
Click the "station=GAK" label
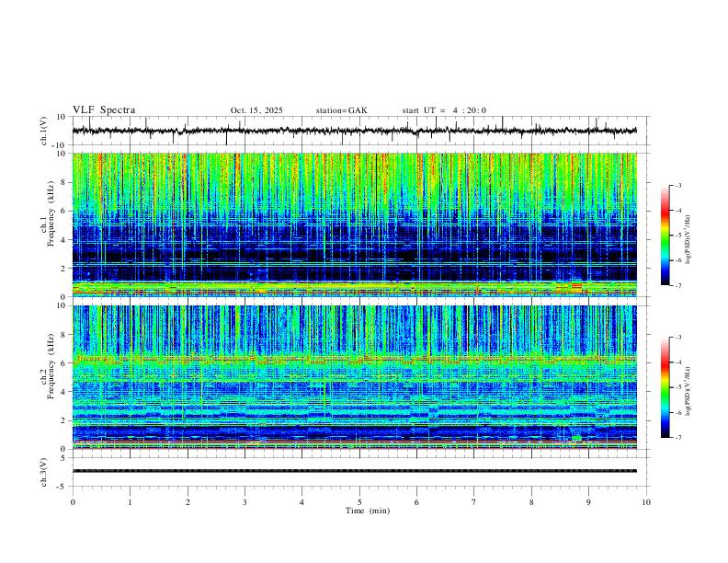(341, 110)
